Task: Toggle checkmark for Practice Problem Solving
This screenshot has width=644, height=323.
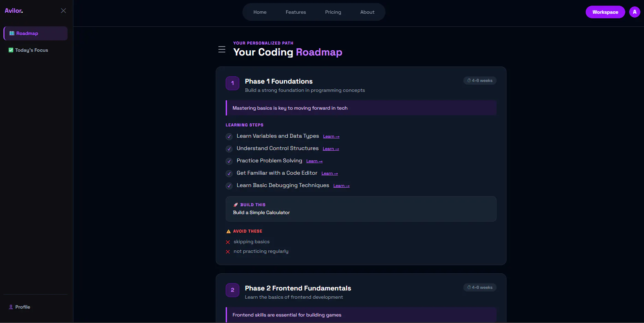Action: [x=229, y=161]
